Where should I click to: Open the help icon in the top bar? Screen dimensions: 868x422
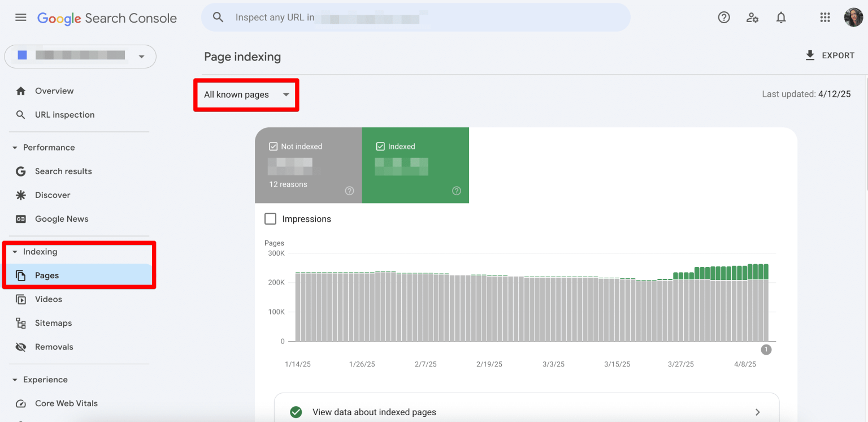point(724,18)
